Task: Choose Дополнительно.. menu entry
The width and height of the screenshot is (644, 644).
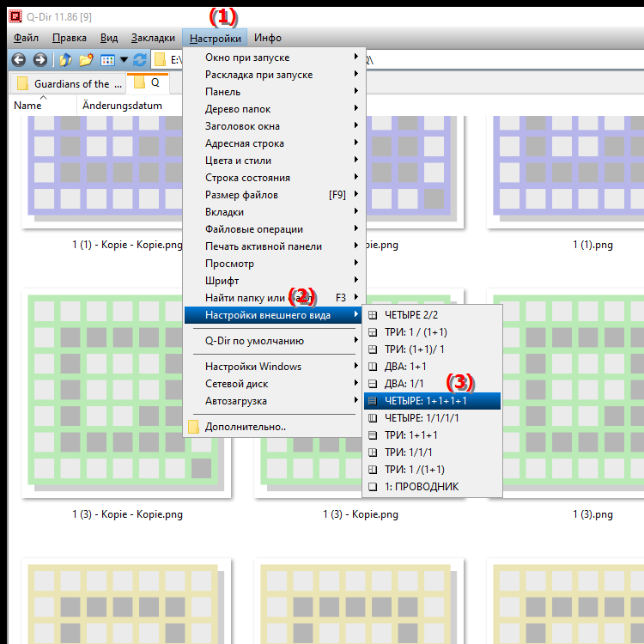Action: click(245, 427)
